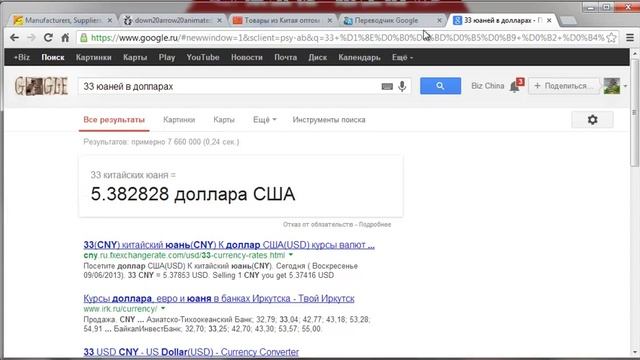Start voice search with the microphone icon
The width and height of the screenshot is (640, 360).
pos(402,86)
